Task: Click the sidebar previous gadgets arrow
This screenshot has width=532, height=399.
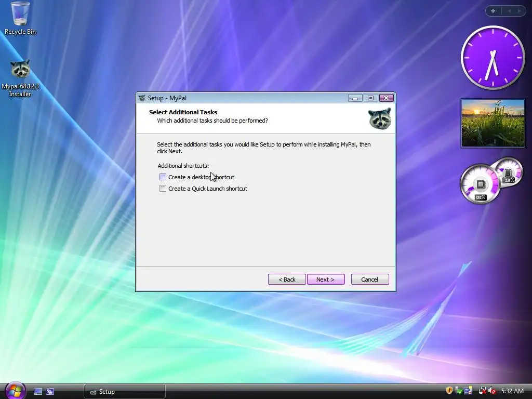Action: point(509,11)
